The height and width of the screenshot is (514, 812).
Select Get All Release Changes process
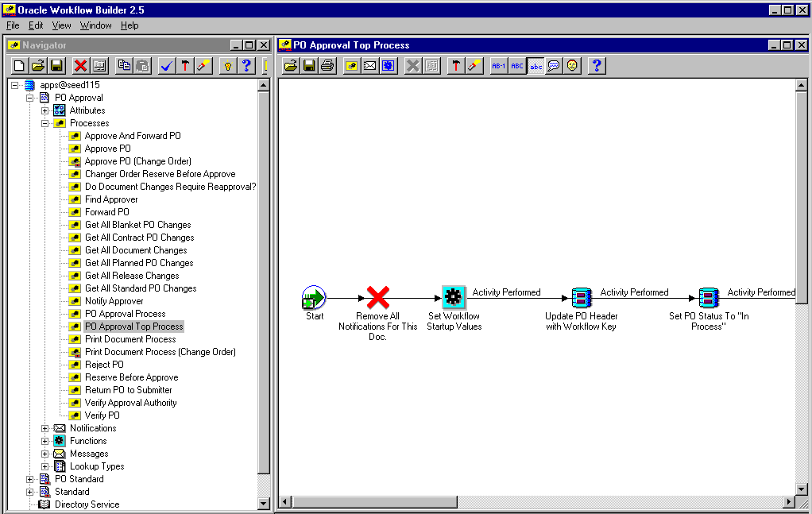point(132,276)
